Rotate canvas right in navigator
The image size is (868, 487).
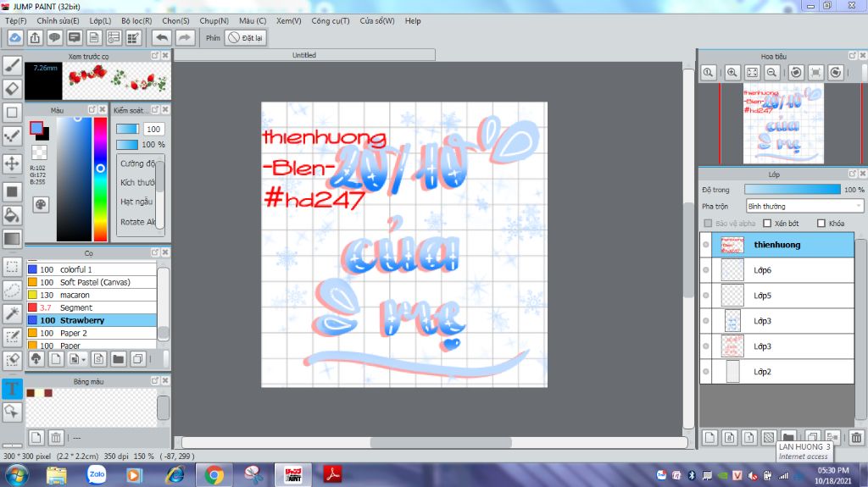pos(836,73)
